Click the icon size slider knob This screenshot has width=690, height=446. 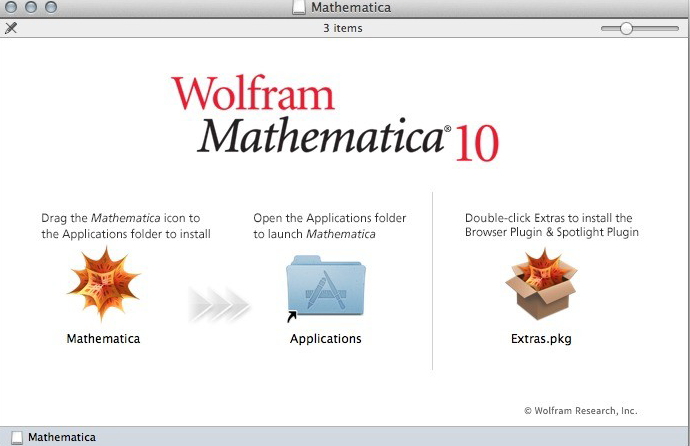(626, 29)
